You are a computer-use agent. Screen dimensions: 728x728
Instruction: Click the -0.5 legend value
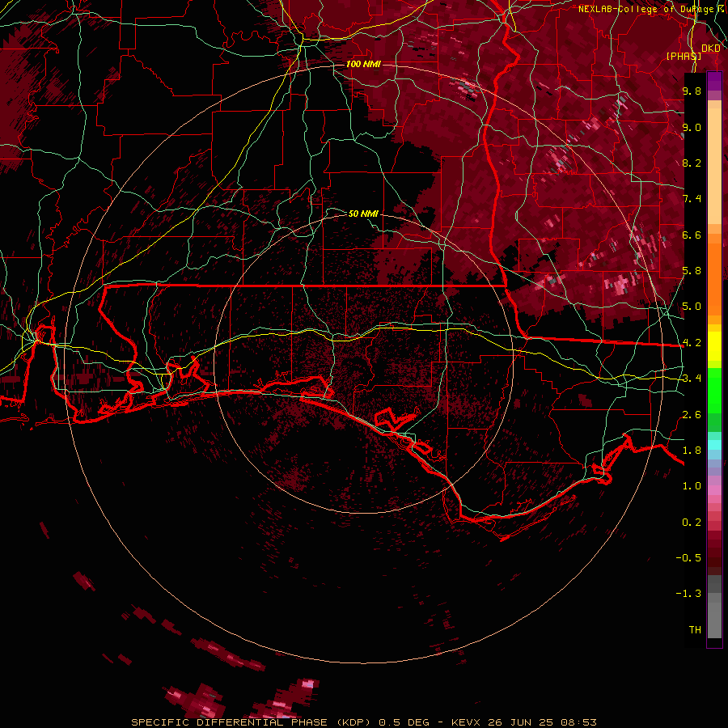(688, 558)
